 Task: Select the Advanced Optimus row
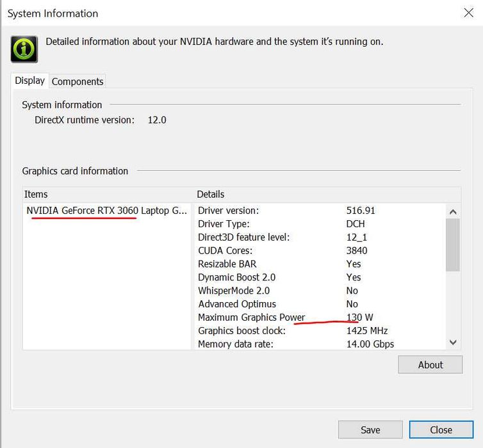tap(320, 304)
